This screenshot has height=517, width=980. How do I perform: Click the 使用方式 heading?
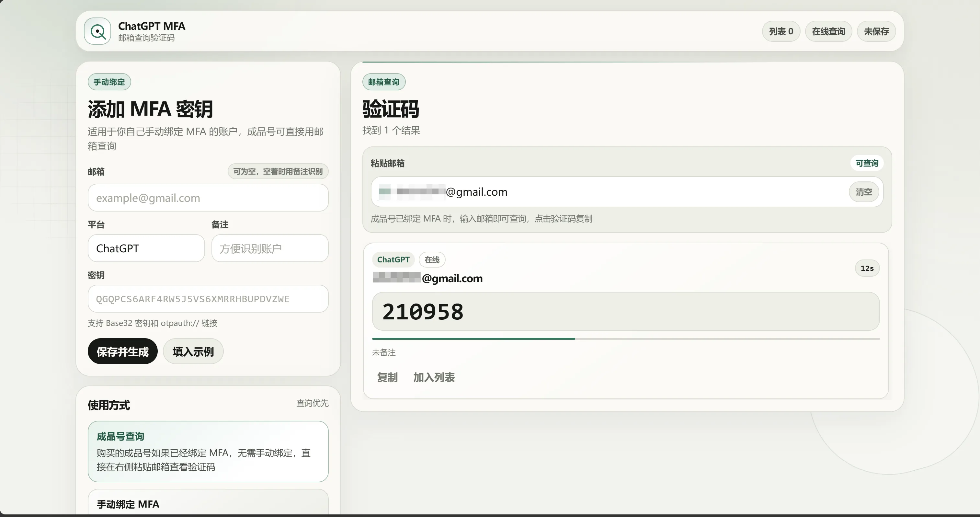[x=109, y=405]
